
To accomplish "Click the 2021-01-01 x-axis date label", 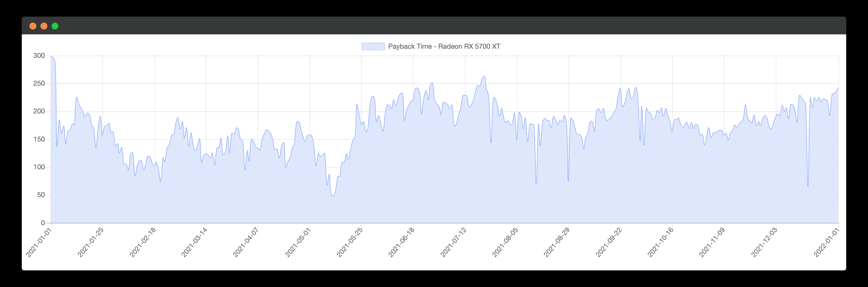I will [x=39, y=242].
